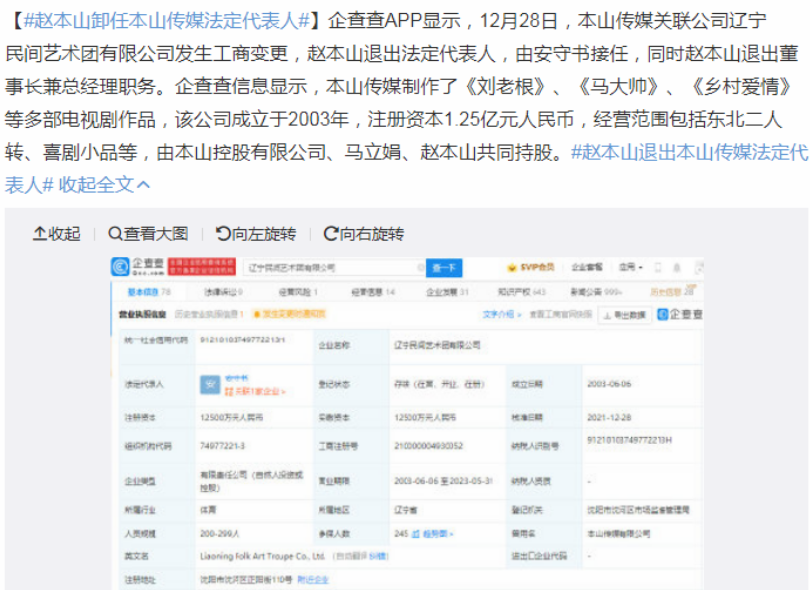Click the SVIP会员 crown icon
The height and width of the screenshot is (590, 810).
coord(512,267)
